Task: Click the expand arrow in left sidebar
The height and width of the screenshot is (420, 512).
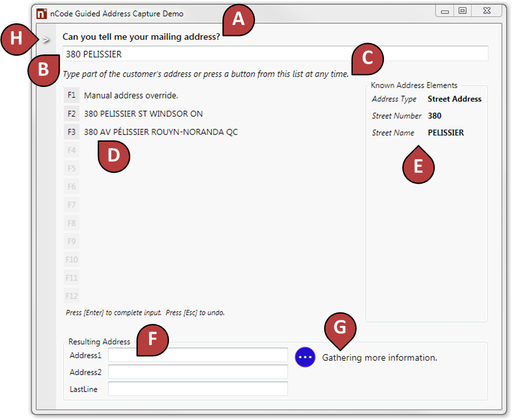Action: point(46,40)
